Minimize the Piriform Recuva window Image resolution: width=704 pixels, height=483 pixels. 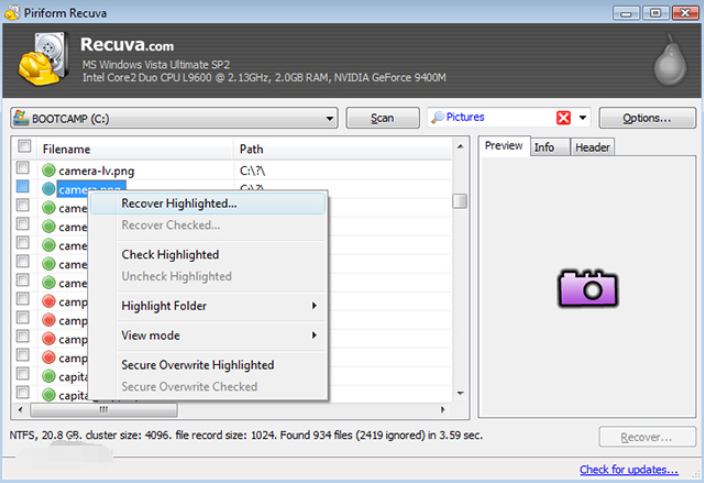point(626,13)
